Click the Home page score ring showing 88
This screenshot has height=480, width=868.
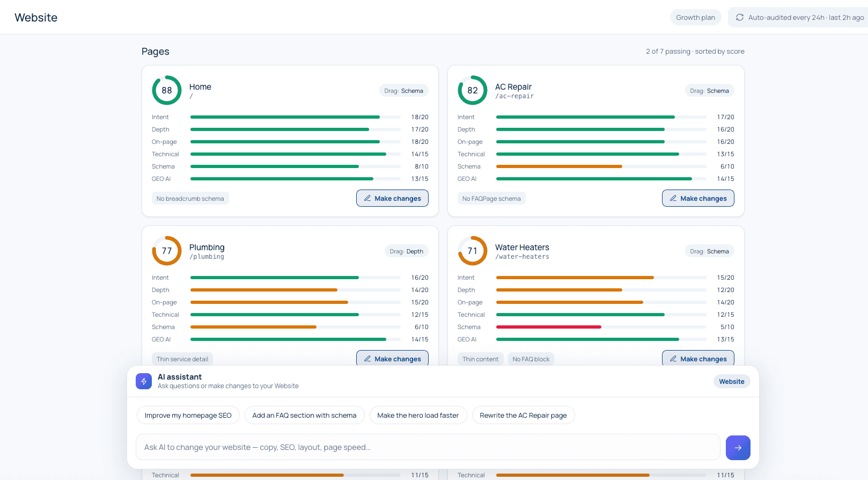pyautogui.click(x=167, y=90)
